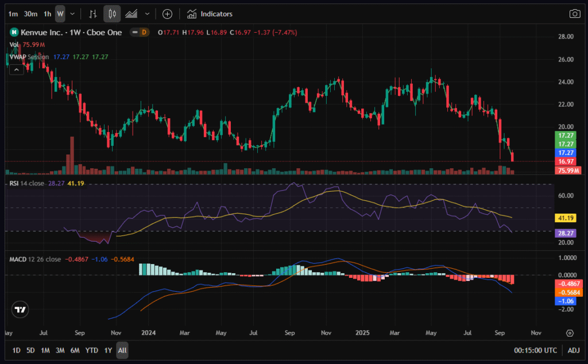
Task: Toggle the ADJ adjusted data button
Action: [574, 350]
